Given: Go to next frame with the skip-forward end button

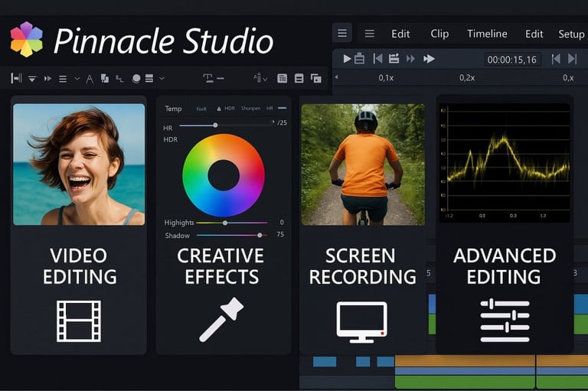Looking at the screenshot, I should (572, 59).
